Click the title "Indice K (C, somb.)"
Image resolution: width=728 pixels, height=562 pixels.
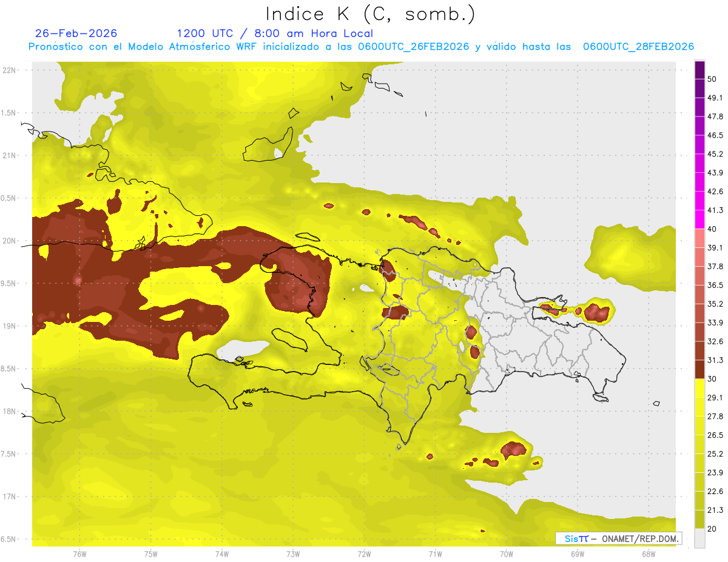(370, 14)
